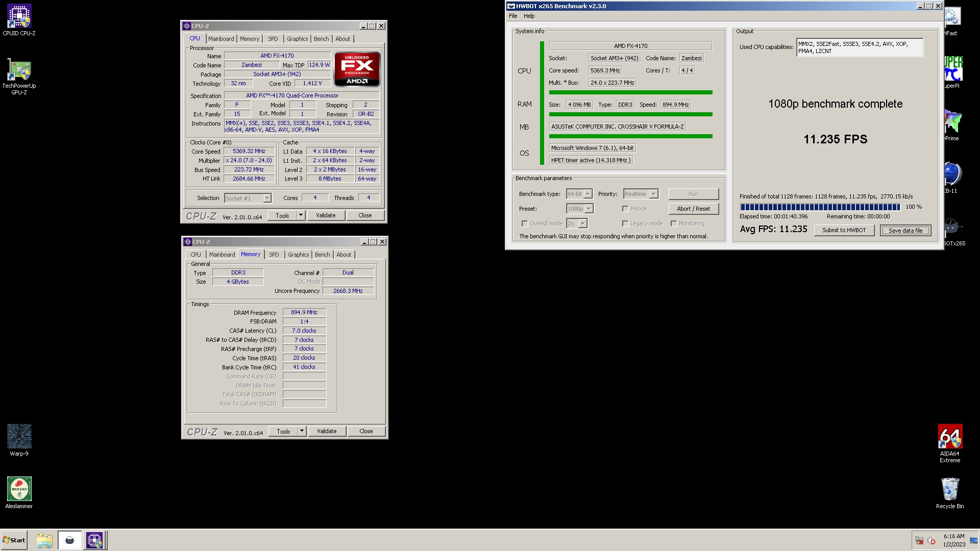This screenshot has width=980, height=551.
Task: Click Close in the lower CPU-Z Memory window
Action: point(366,431)
